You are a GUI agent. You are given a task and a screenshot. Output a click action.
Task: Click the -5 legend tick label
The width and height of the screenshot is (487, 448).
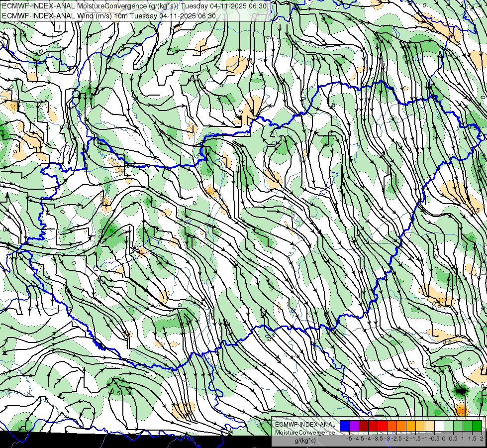tap(349, 439)
